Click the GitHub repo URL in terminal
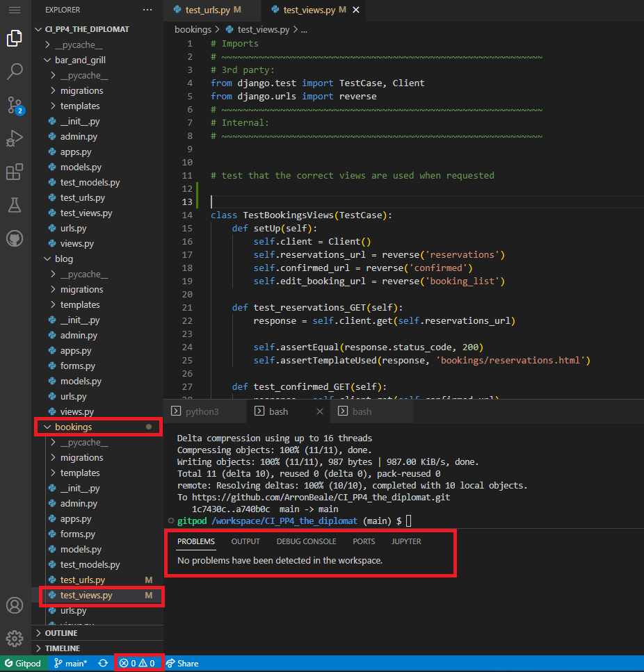The height and width of the screenshot is (672, 644). [321, 497]
